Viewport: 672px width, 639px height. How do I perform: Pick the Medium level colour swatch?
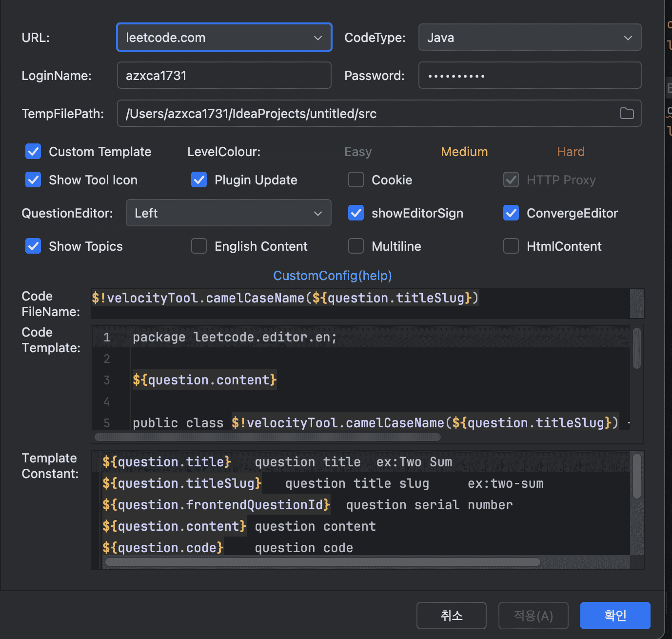(464, 152)
